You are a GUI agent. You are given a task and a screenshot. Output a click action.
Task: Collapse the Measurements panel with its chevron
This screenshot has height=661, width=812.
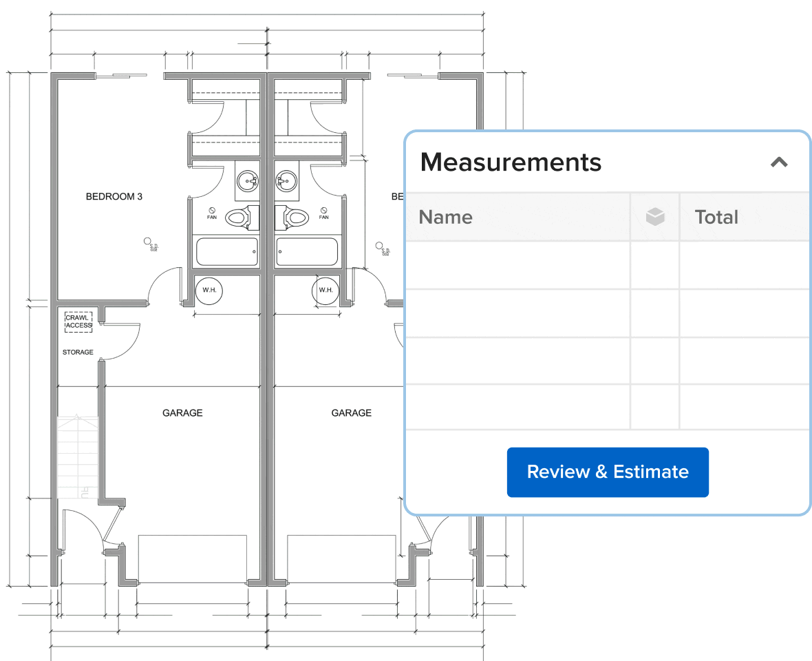coord(779,162)
